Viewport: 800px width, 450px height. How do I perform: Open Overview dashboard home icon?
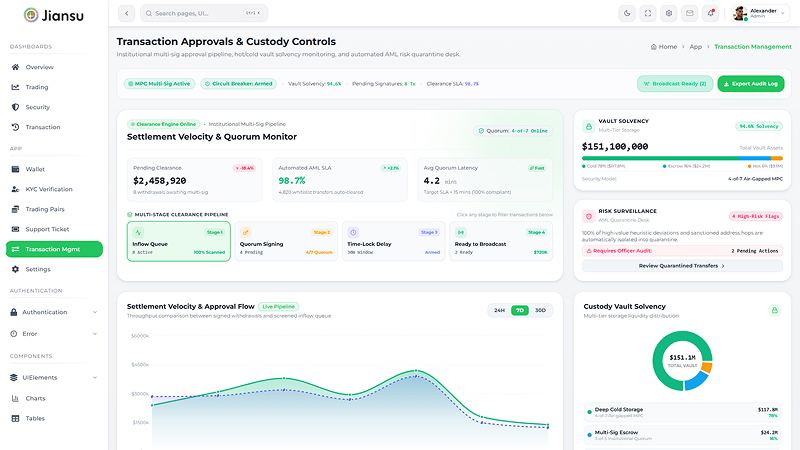click(15, 67)
